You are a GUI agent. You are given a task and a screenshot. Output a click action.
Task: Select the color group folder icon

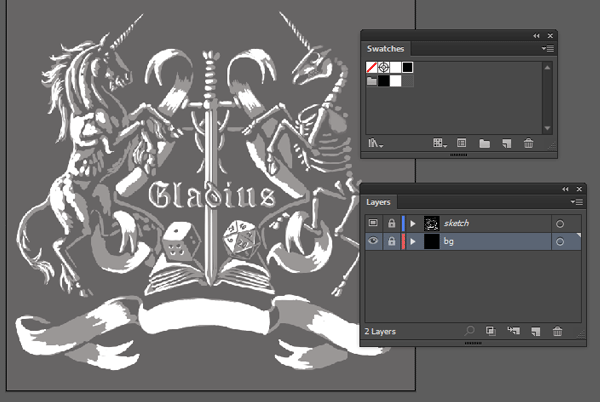(x=372, y=81)
